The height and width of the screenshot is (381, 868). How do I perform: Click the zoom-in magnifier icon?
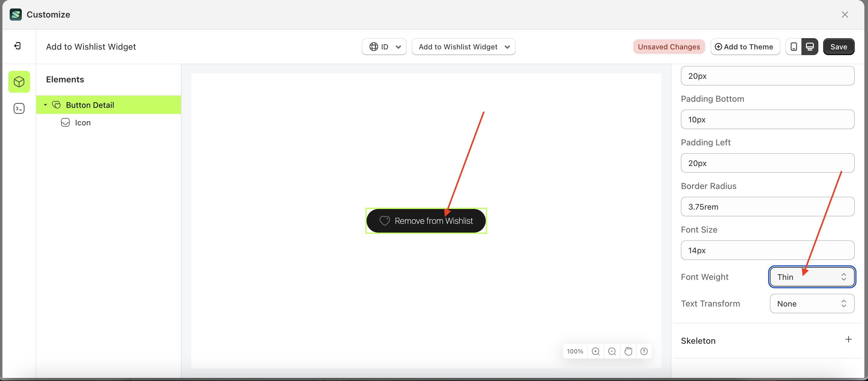(x=596, y=351)
